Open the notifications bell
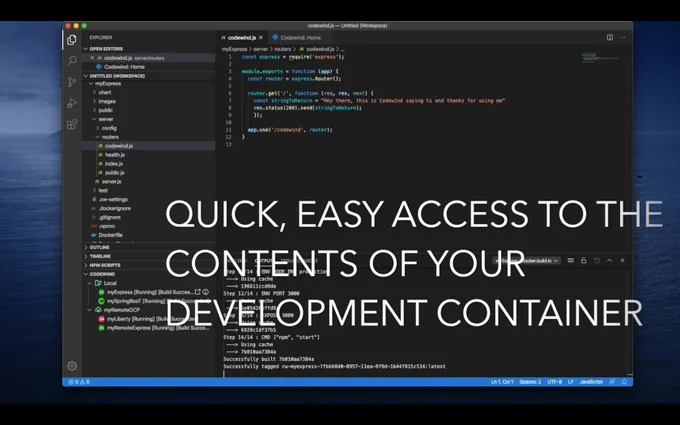The width and height of the screenshot is (680, 425). tap(624, 382)
